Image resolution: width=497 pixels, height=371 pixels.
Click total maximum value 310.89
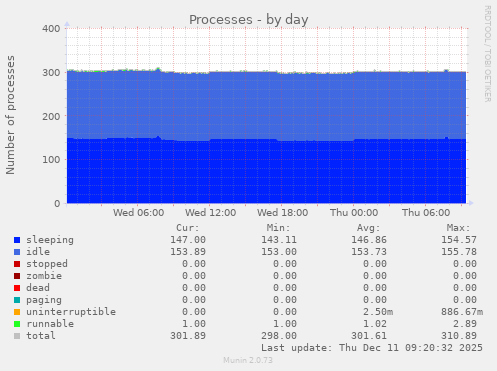(459, 336)
